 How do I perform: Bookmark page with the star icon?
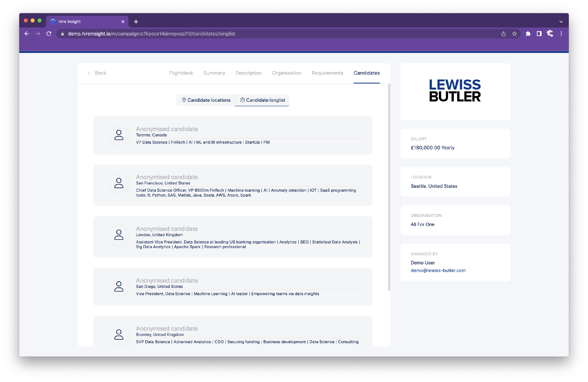click(514, 34)
